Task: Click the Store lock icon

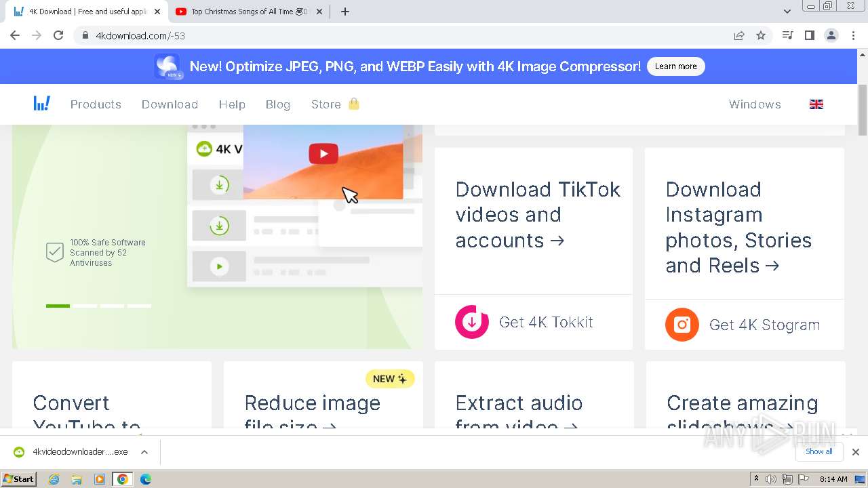Action: point(353,104)
